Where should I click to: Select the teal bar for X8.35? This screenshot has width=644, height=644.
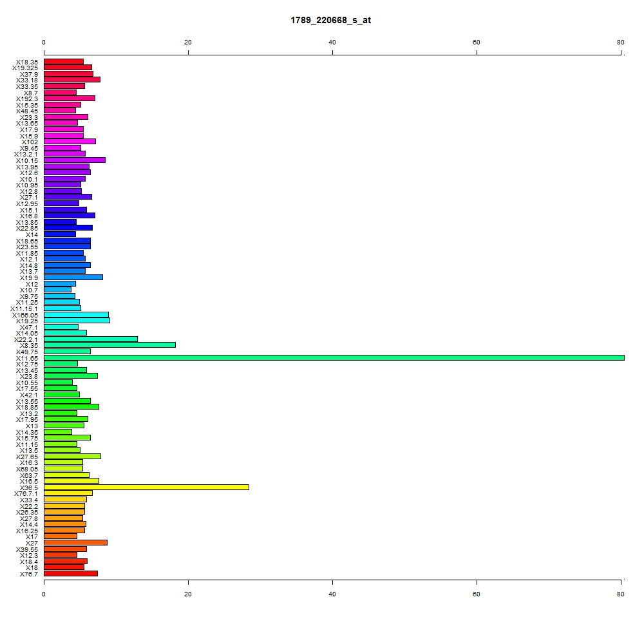click(x=109, y=345)
